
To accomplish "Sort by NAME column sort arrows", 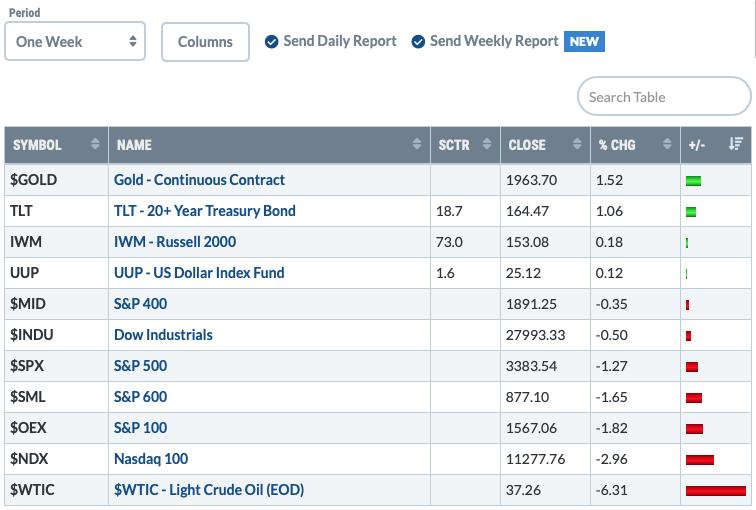I will 417,144.
